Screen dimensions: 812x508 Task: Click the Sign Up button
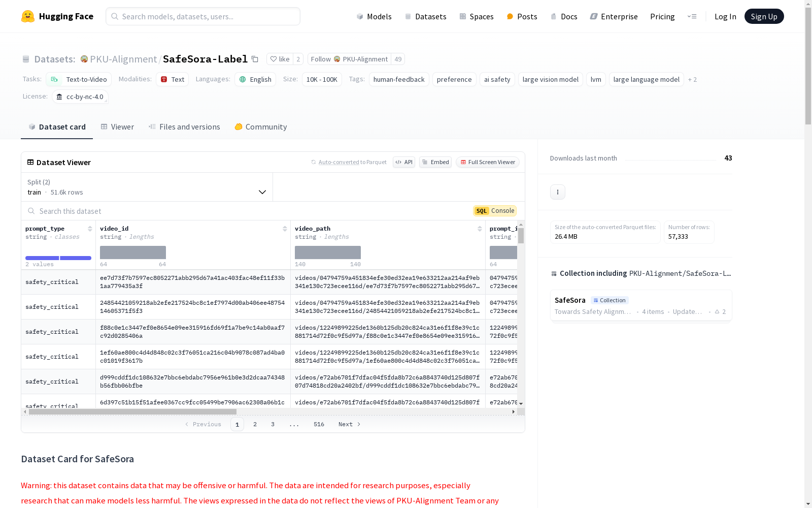pyautogui.click(x=764, y=16)
